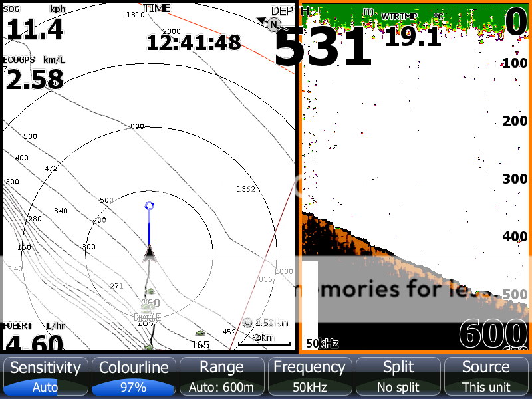Viewport: 532px width, 399px height.
Task: Click the blue heading line end circle
Action: (150, 206)
